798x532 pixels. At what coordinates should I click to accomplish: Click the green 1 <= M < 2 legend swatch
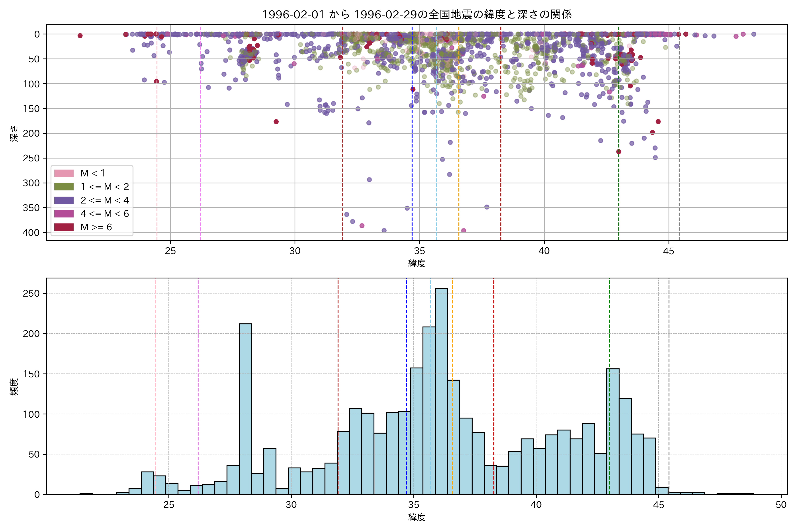pos(64,187)
